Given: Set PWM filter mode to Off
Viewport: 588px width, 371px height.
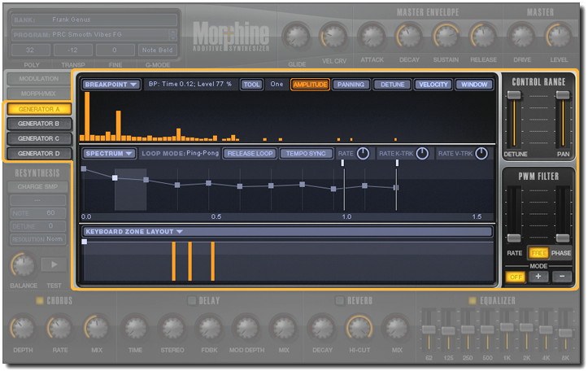Looking at the screenshot, I should [516, 277].
